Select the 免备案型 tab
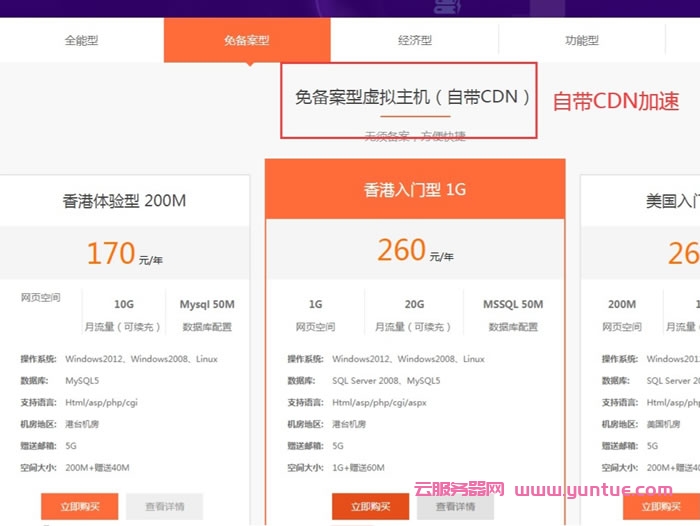Screen dimensions: 700x526 [247, 41]
